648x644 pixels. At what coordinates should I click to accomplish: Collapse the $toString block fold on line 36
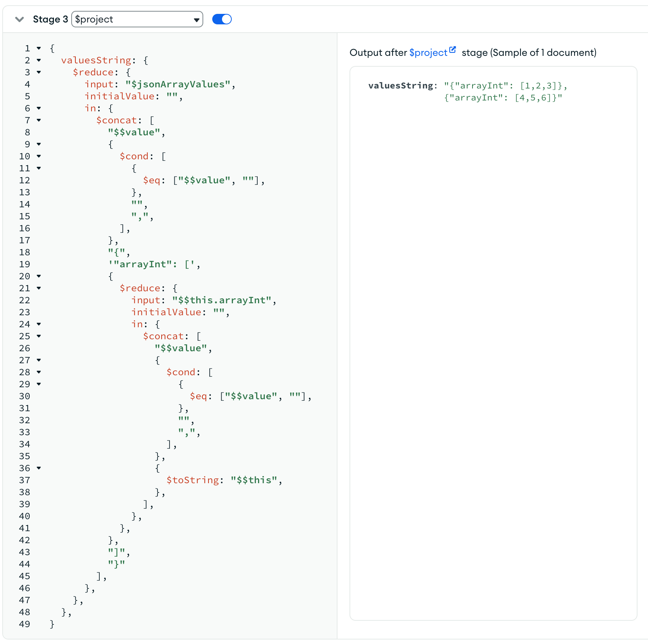pyautogui.click(x=39, y=468)
